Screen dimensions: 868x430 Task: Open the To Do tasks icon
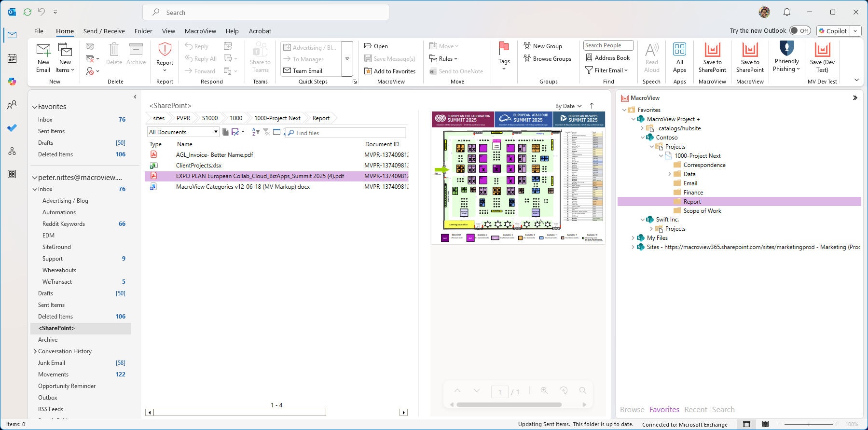coord(12,128)
